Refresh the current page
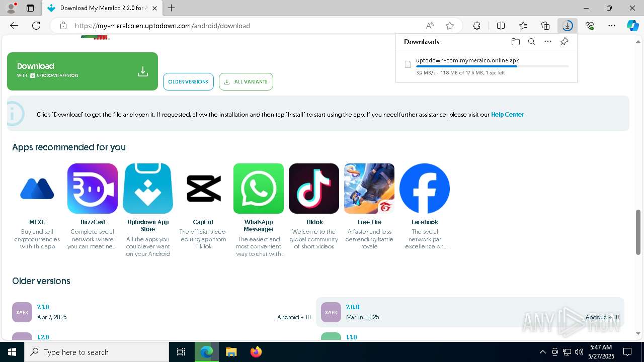The width and height of the screenshot is (644, 362). point(36,26)
